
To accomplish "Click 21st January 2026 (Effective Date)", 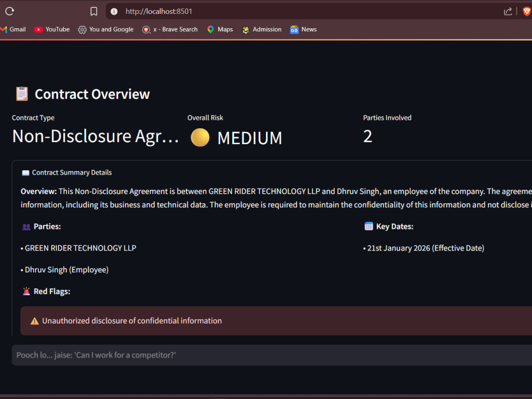I will 426,248.
